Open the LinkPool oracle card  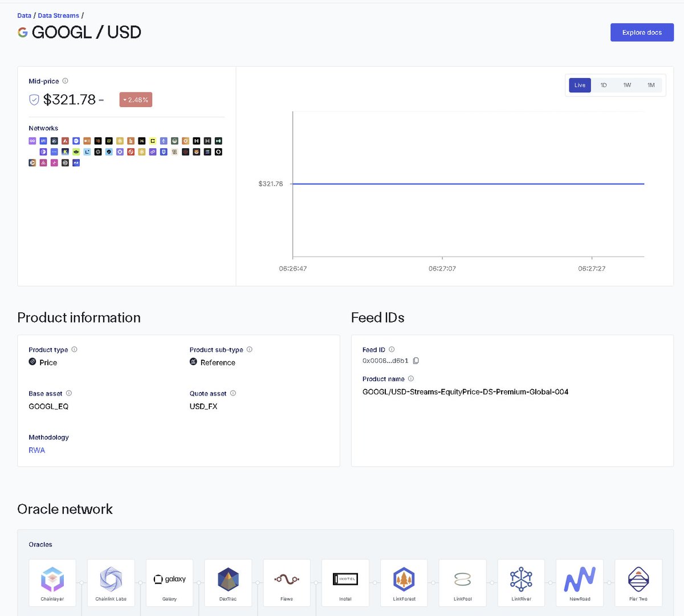(x=463, y=582)
